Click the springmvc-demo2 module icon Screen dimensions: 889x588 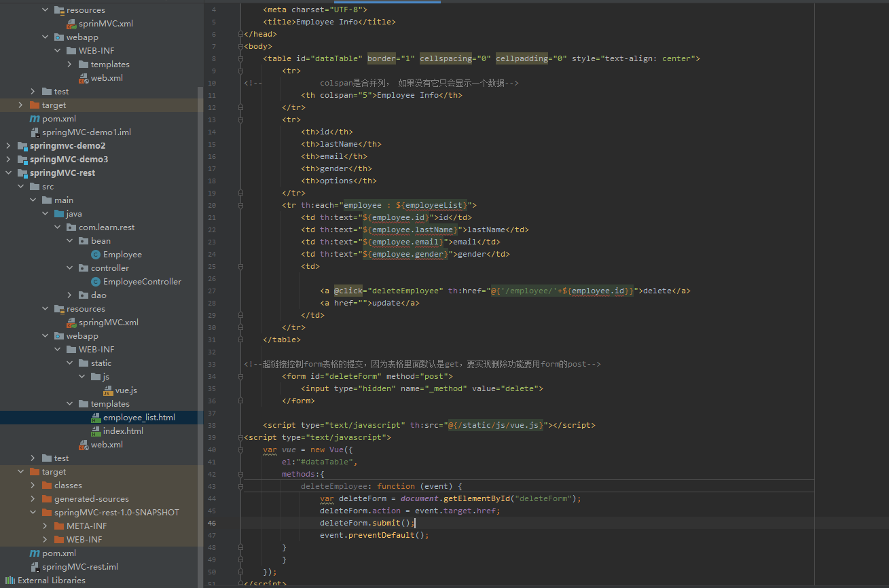pos(22,146)
